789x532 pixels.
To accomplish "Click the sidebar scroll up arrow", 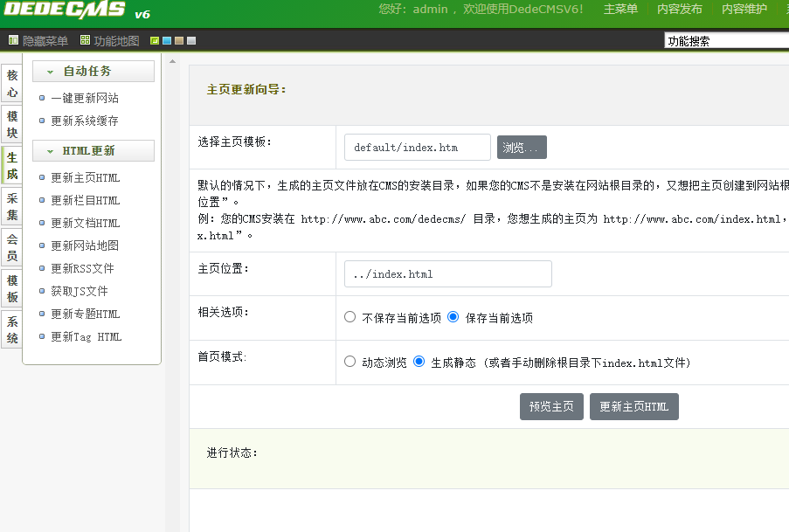I will point(173,61).
